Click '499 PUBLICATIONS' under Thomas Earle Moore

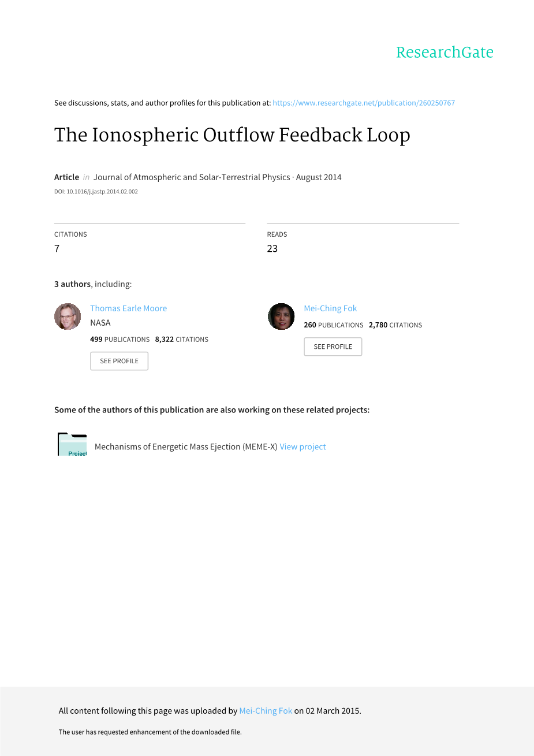(x=120, y=340)
